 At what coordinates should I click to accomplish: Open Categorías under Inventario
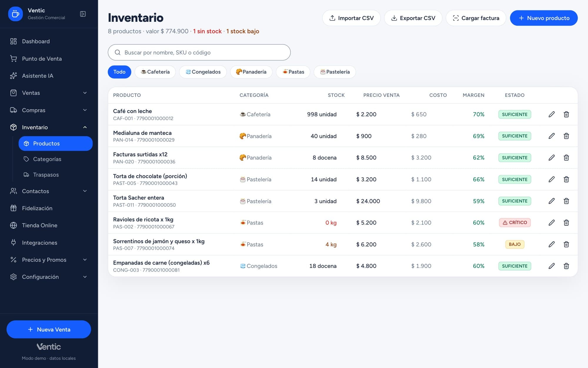(56, 159)
